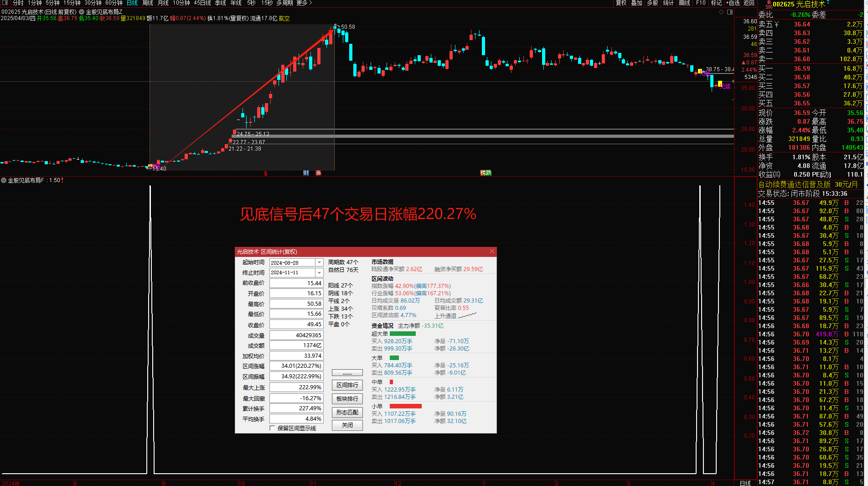
Task: Select the 季线 period tab
Action: pyautogui.click(x=221, y=3)
